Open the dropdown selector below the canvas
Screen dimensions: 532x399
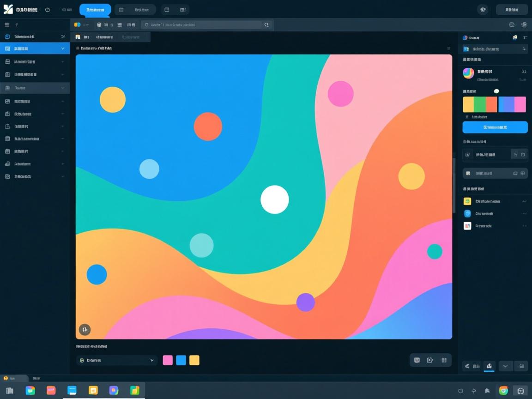point(117,360)
